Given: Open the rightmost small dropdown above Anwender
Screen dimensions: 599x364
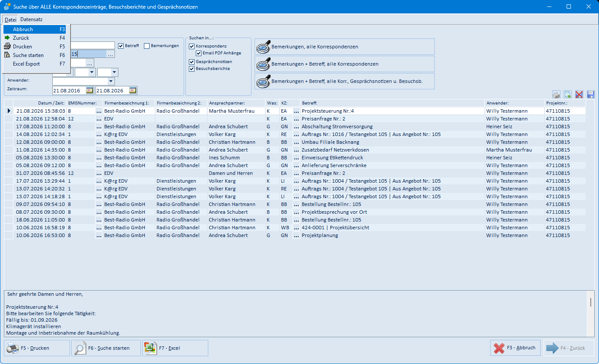Looking at the screenshot, I should [115, 73].
